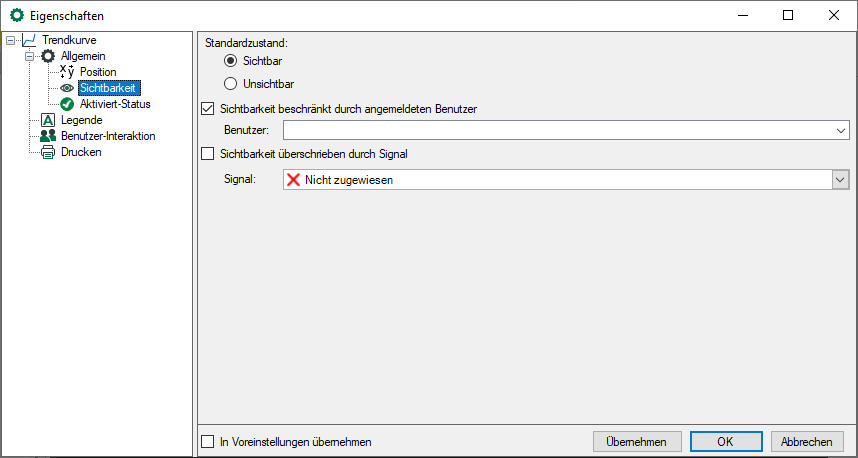Collapse the Trendkurve tree node
This screenshot has height=458, width=858.
pyautogui.click(x=11, y=41)
